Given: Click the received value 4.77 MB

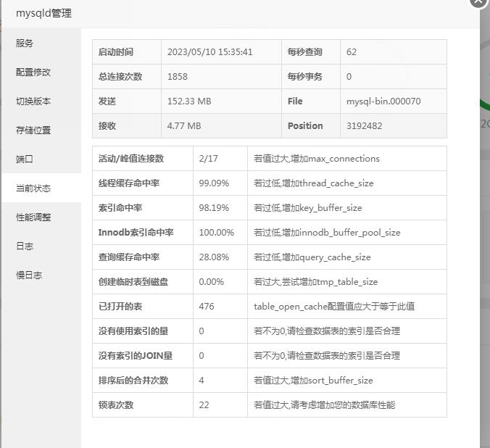Looking at the screenshot, I should 184,126.
